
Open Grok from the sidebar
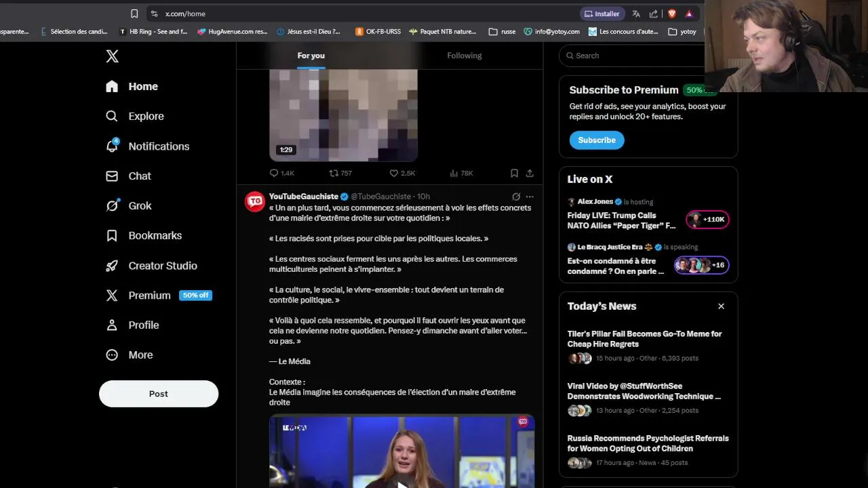[129, 205]
